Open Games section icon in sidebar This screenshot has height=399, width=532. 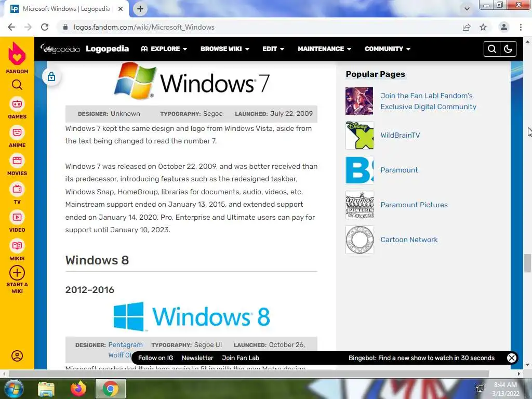click(x=17, y=104)
